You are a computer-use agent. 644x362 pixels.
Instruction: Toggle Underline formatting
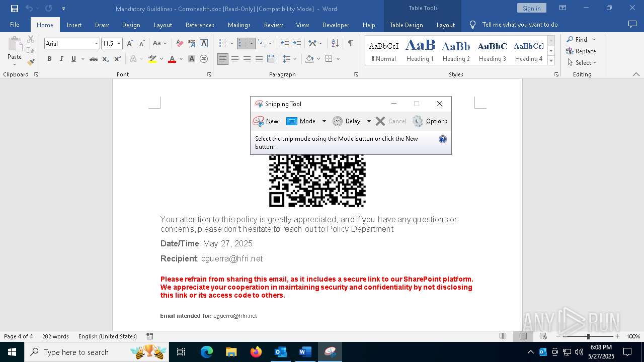tap(73, 59)
